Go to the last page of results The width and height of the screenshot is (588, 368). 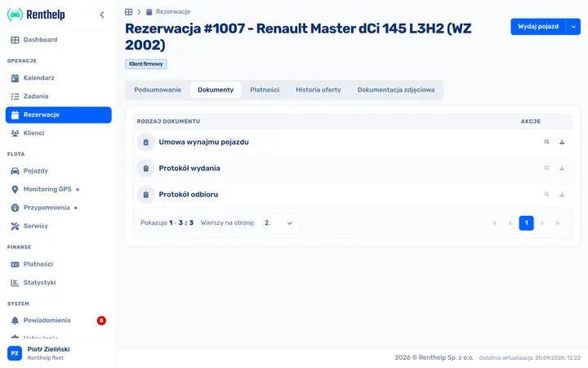(558, 223)
